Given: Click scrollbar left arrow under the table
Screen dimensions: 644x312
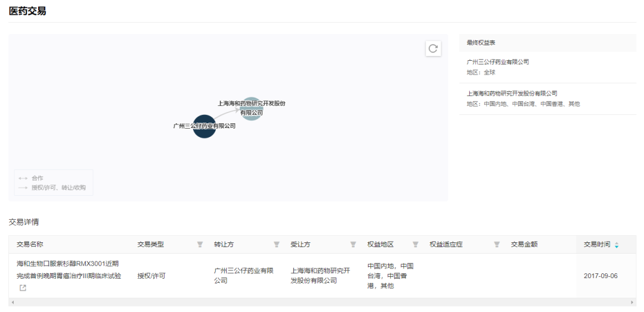Looking at the screenshot, I should pyautogui.click(x=13, y=302).
